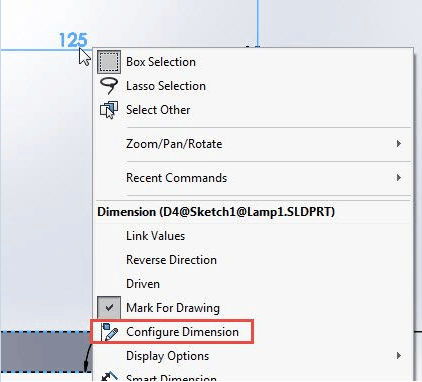Select Reverse Direction menu entry
The height and width of the screenshot is (382, 422).
tap(171, 260)
